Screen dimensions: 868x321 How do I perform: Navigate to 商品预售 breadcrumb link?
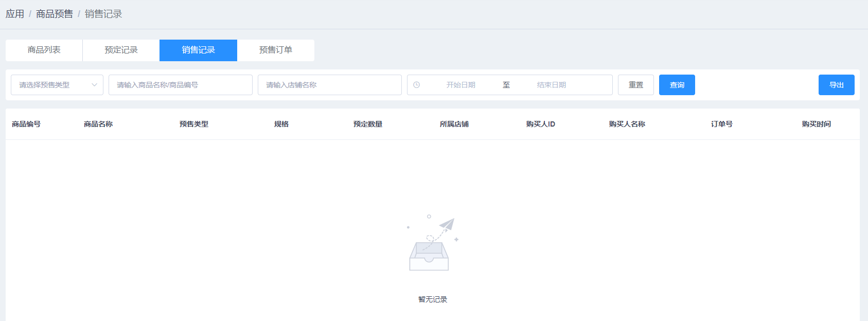point(55,14)
